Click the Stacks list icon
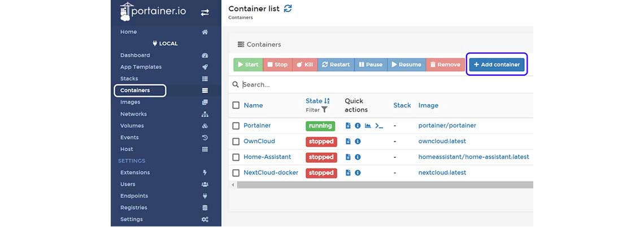 click(x=205, y=79)
